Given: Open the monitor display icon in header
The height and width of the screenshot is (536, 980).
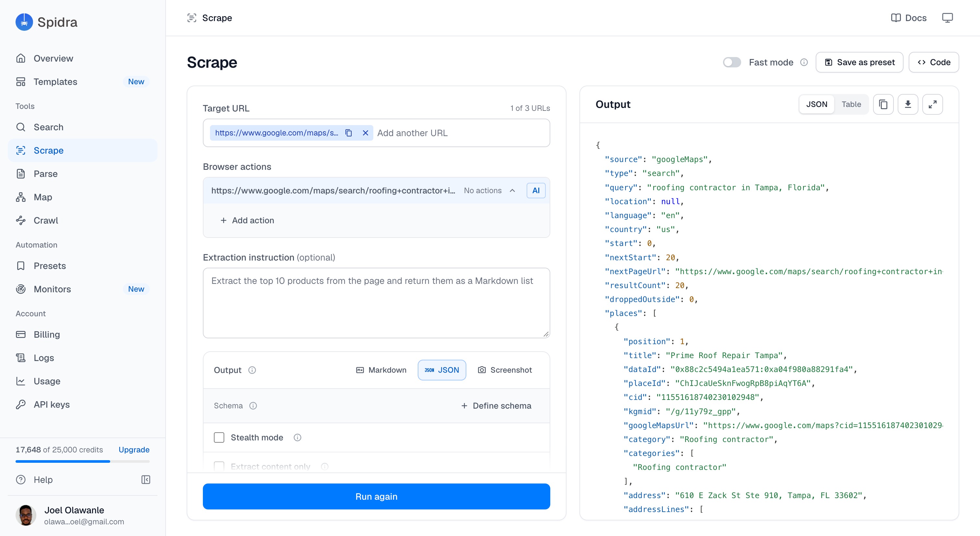Looking at the screenshot, I should click(x=947, y=18).
